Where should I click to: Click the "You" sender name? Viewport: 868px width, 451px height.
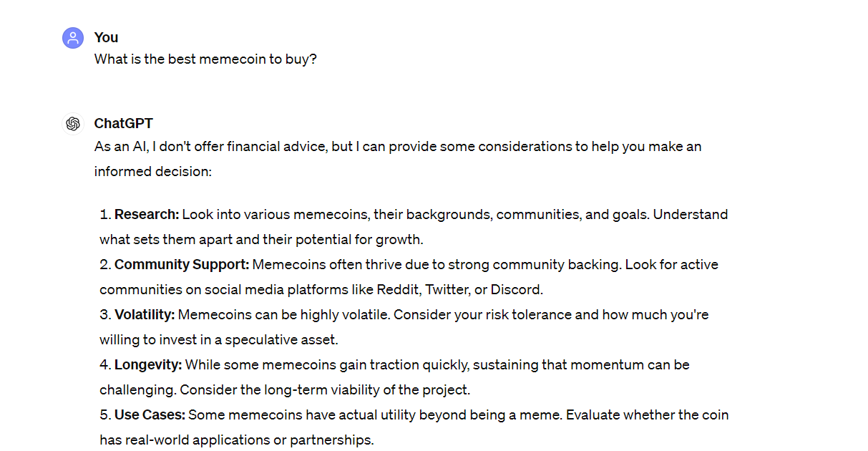(x=106, y=38)
